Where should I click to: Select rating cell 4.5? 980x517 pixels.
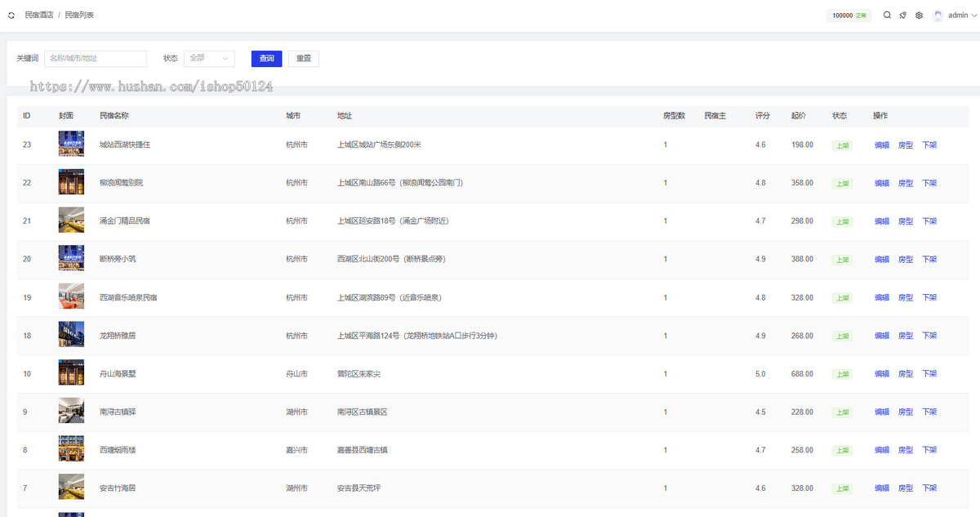tap(760, 412)
